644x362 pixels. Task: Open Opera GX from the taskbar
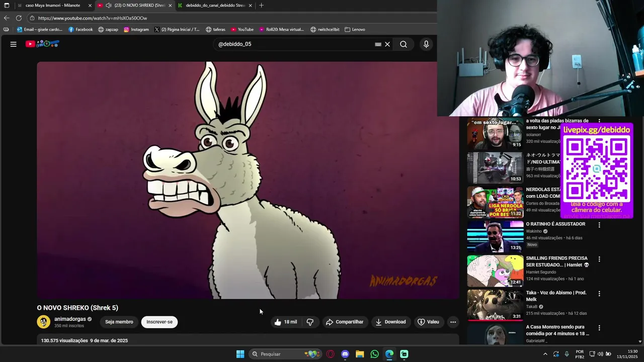pos(331,354)
